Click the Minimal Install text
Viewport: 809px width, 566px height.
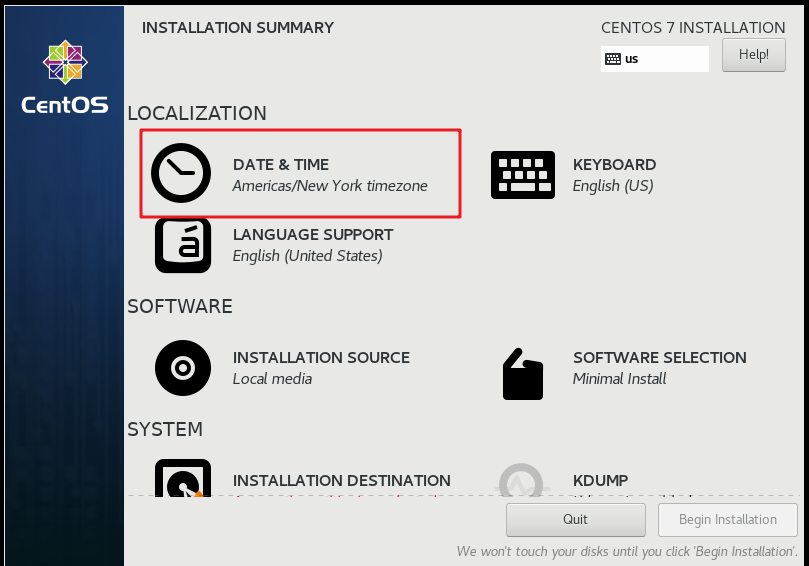pos(620,379)
